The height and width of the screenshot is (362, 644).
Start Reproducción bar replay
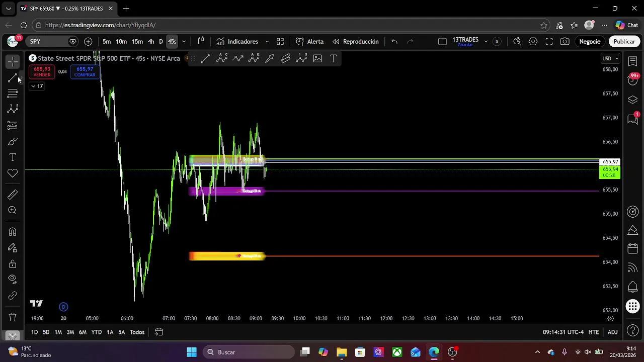point(355,42)
